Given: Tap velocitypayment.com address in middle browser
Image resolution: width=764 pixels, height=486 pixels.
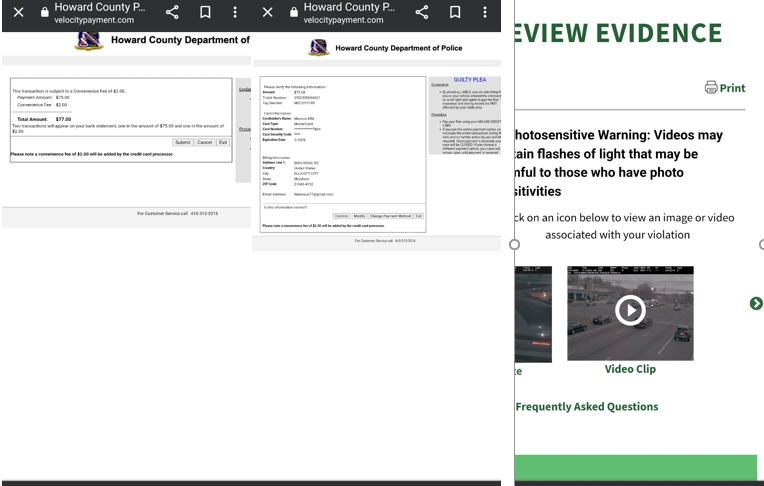Looking at the screenshot, I should coord(344,20).
